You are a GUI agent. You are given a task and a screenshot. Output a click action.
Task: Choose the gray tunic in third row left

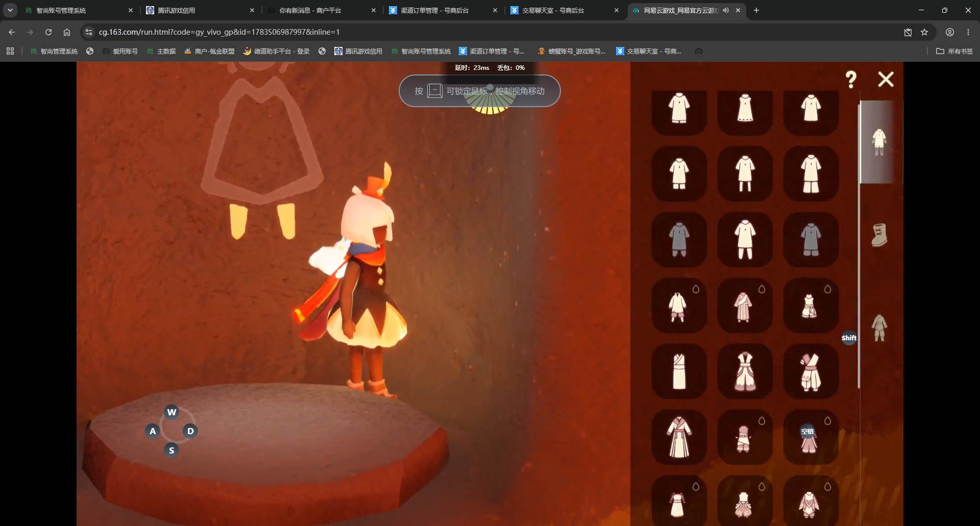point(679,239)
